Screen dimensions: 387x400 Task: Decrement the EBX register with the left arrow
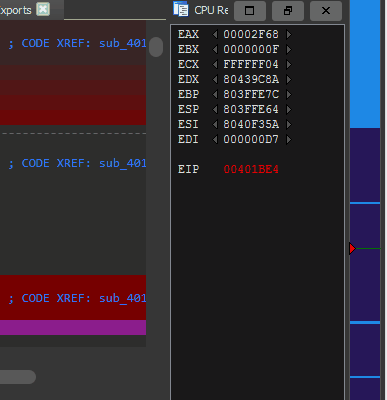click(x=215, y=49)
